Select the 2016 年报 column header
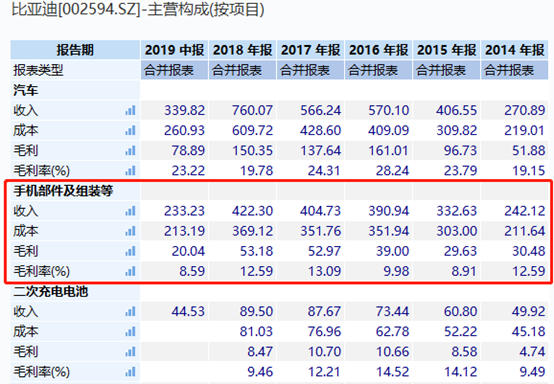 379,50
